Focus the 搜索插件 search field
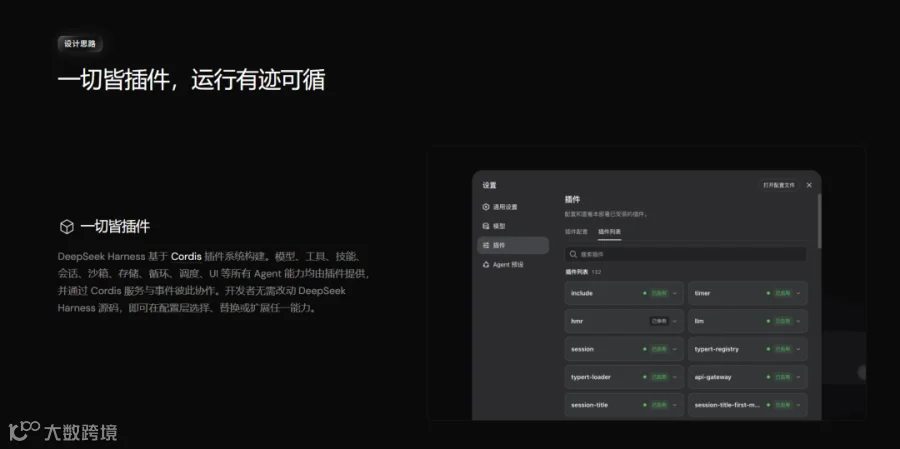This screenshot has width=900, height=449. pos(685,254)
